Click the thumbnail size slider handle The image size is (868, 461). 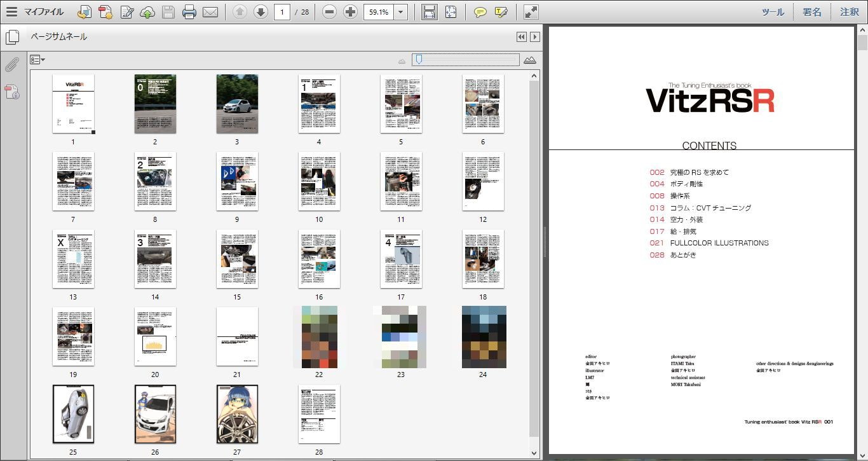click(419, 58)
